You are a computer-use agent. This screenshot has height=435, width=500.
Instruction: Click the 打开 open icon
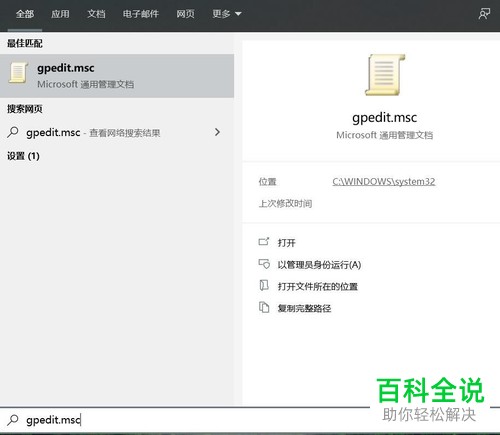(x=264, y=242)
